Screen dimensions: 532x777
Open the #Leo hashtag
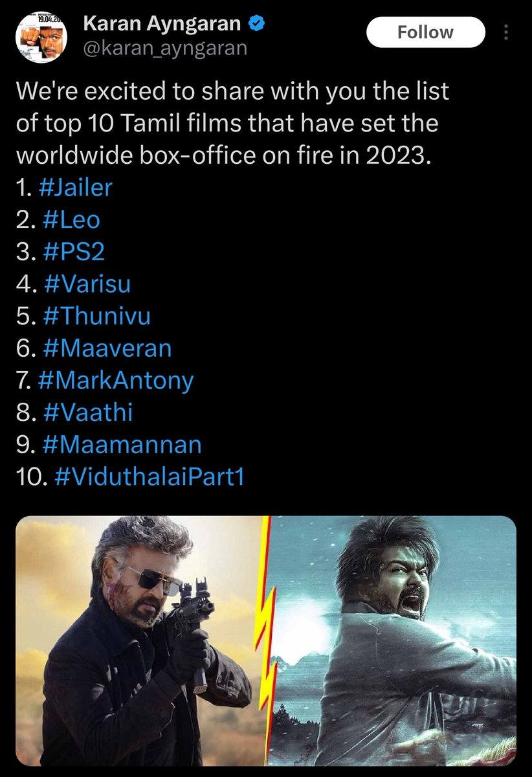pyautogui.click(x=70, y=220)
